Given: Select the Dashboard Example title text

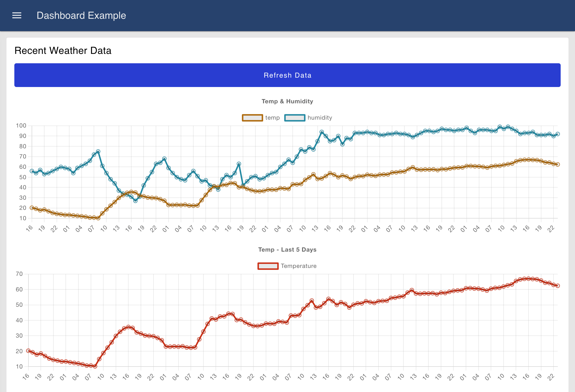Looking at the screenshot, I should coord(81,15).
